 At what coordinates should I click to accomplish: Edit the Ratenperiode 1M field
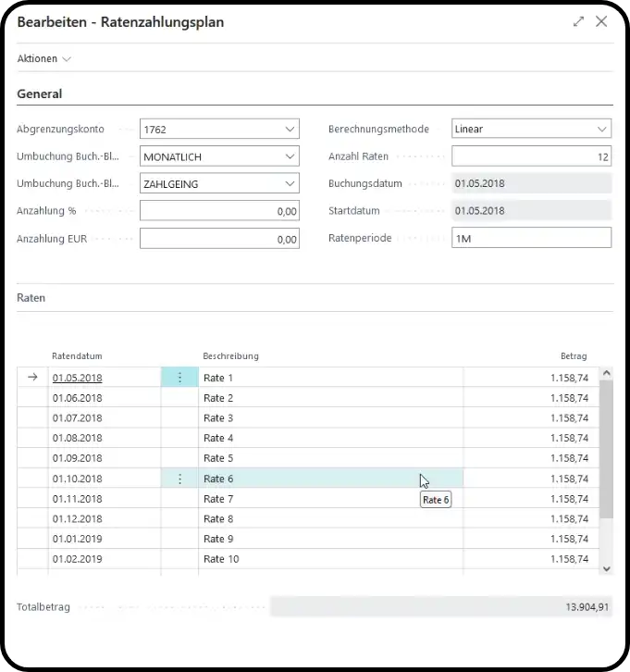tap(531, 239)
